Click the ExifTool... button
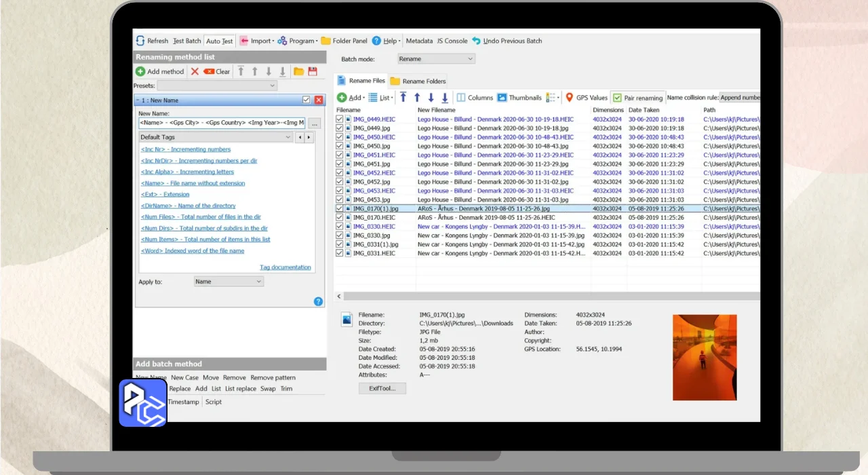The height and width of the screenshot is (475, 868). [x=382, y=388]
